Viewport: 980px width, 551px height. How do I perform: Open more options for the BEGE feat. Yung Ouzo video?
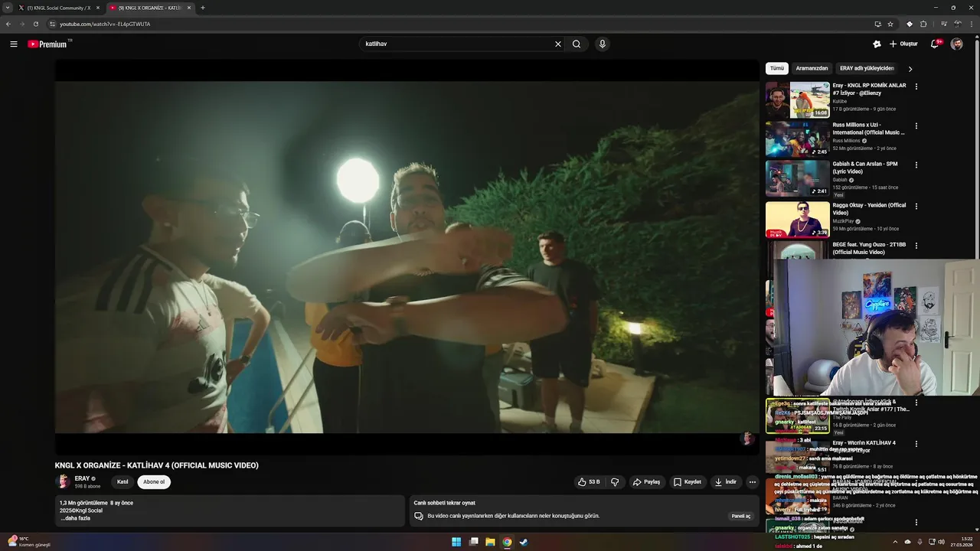pyautogui.click(x=916, y=246)
